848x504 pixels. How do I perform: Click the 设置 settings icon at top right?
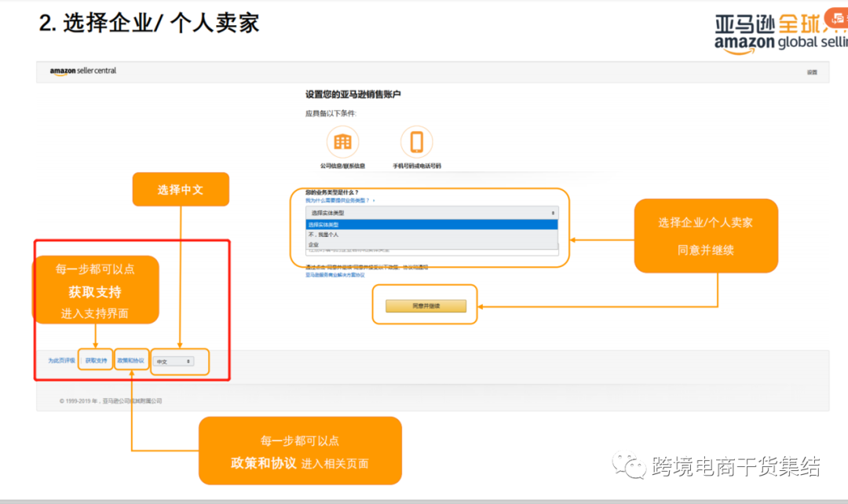tap(813, 71)
